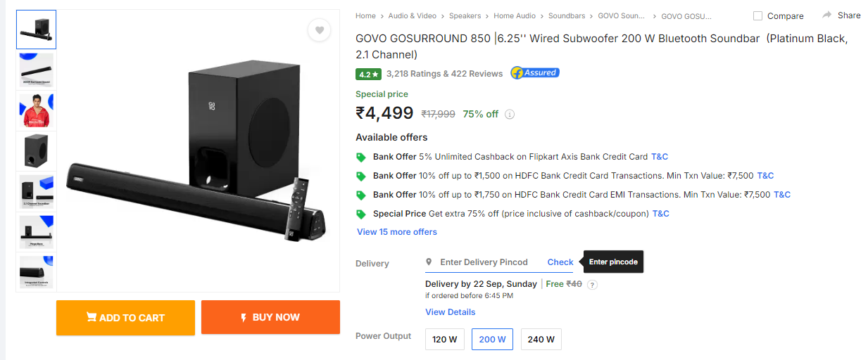The height and width of the screenshot is (360, 868).
Task: Open price info circle icon
Action: tap(510, 114)
